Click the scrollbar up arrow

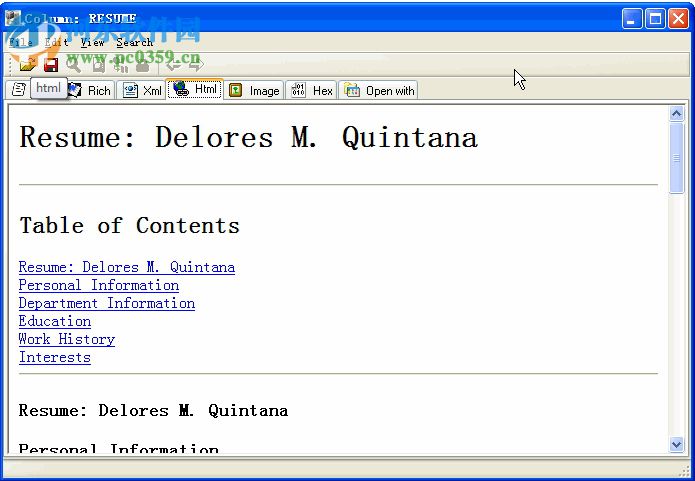(x=676, y=114)
